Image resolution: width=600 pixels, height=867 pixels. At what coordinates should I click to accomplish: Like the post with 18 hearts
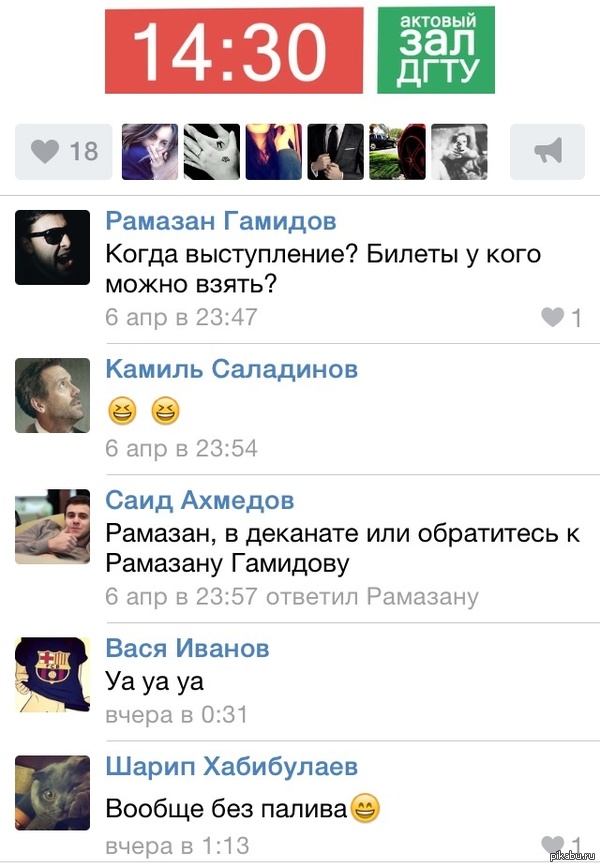tap(64, 152)
